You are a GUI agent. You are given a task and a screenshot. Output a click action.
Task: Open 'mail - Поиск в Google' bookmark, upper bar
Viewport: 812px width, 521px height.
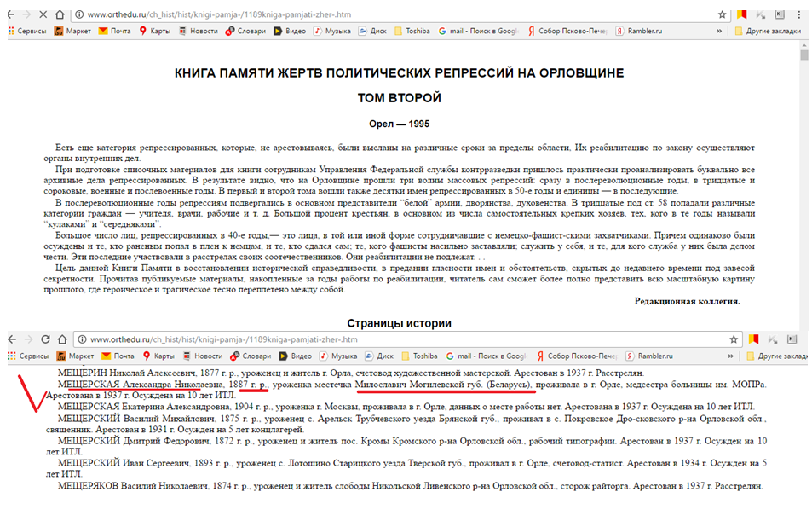pyautogui.click(x=478, y=31)
